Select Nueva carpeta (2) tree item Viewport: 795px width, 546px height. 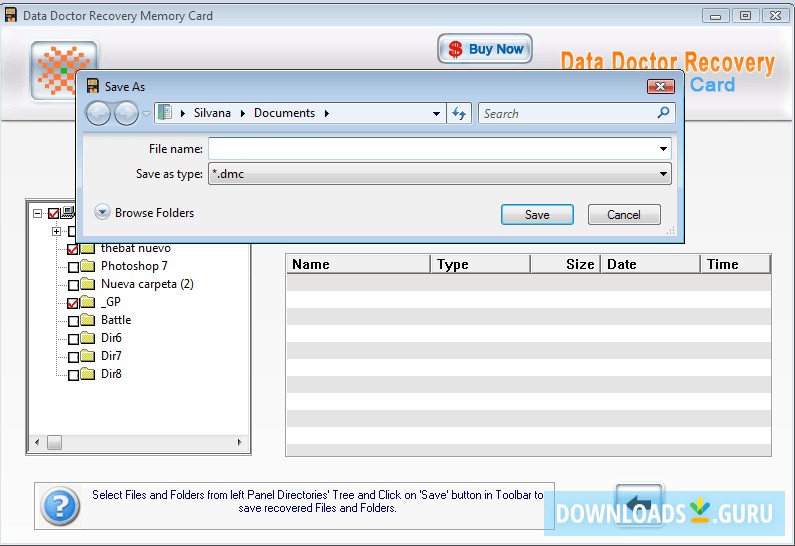pyautogui.click(x=147, y=284)
